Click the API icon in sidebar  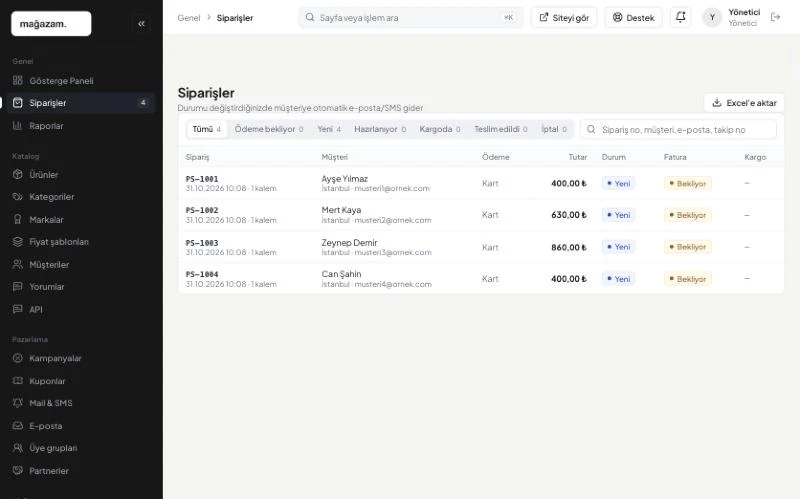(x=18, y=309)
